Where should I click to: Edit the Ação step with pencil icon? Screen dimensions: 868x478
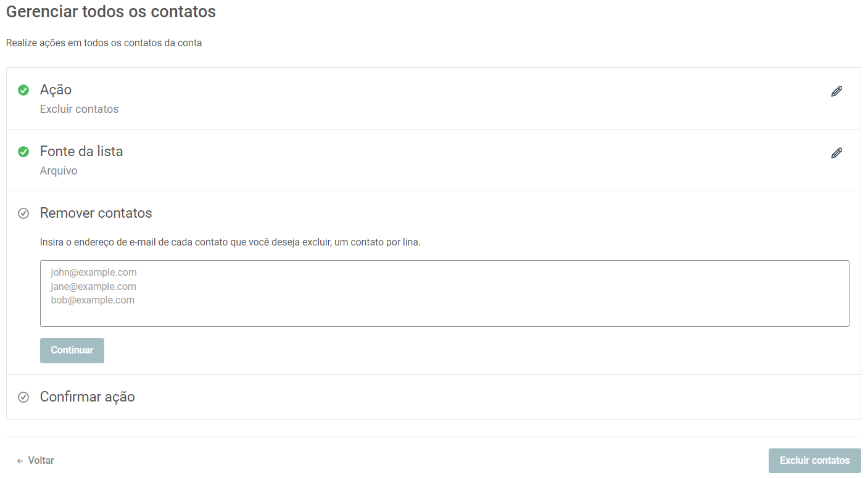(837, 91)
